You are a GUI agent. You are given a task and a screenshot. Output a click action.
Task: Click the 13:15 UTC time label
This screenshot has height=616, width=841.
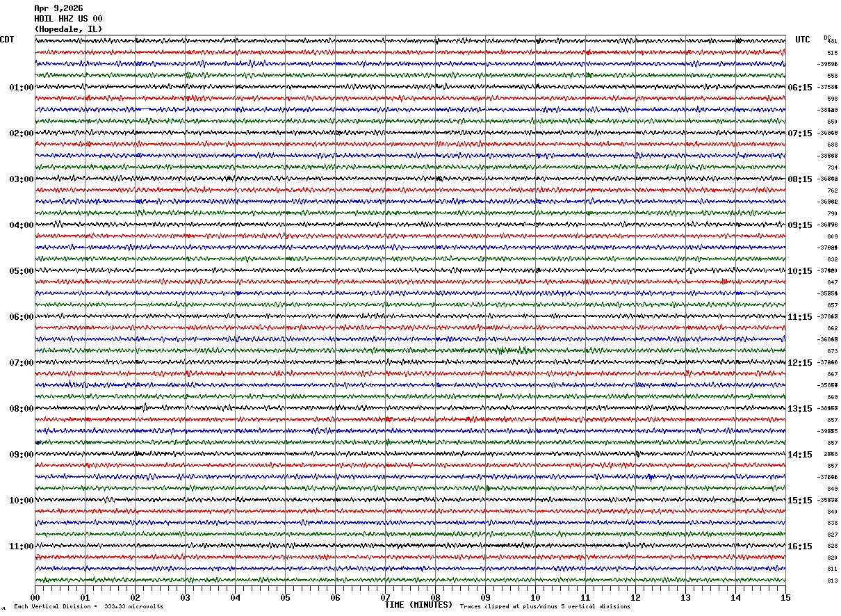[x=800, y=409]
